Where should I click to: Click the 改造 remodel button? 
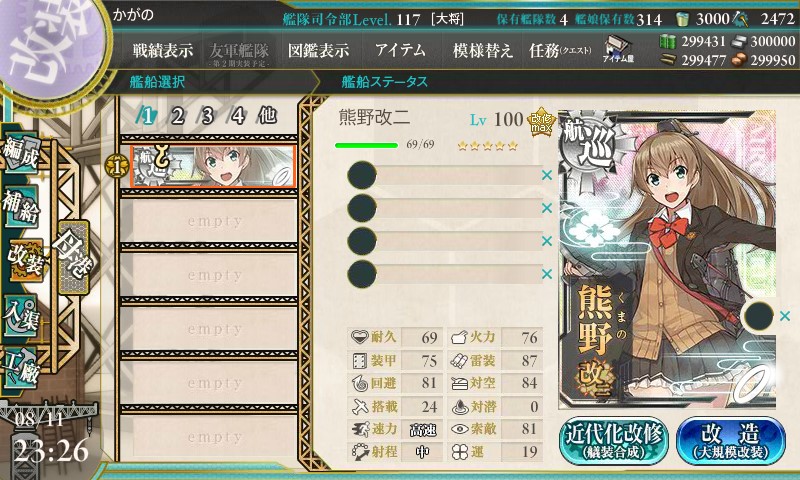point(730,440)
